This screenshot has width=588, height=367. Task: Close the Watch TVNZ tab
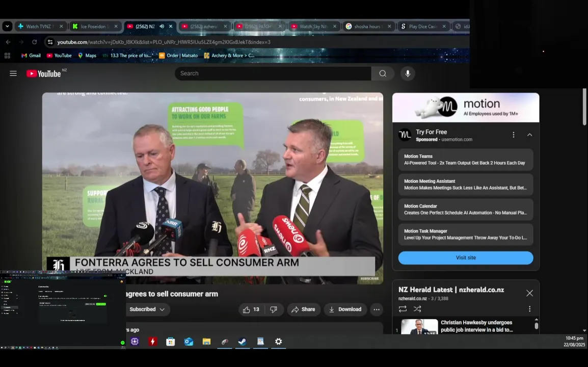click(61, 27)
